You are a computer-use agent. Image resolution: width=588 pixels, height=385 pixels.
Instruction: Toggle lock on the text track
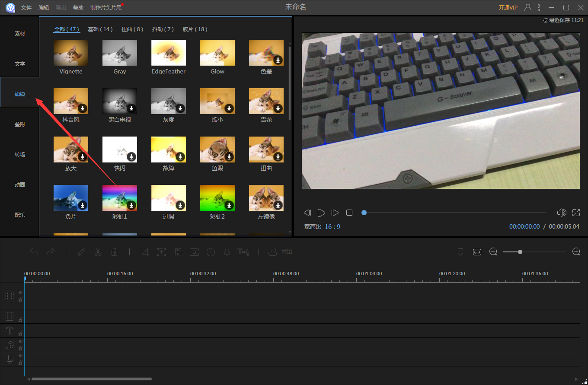[20, 334]
